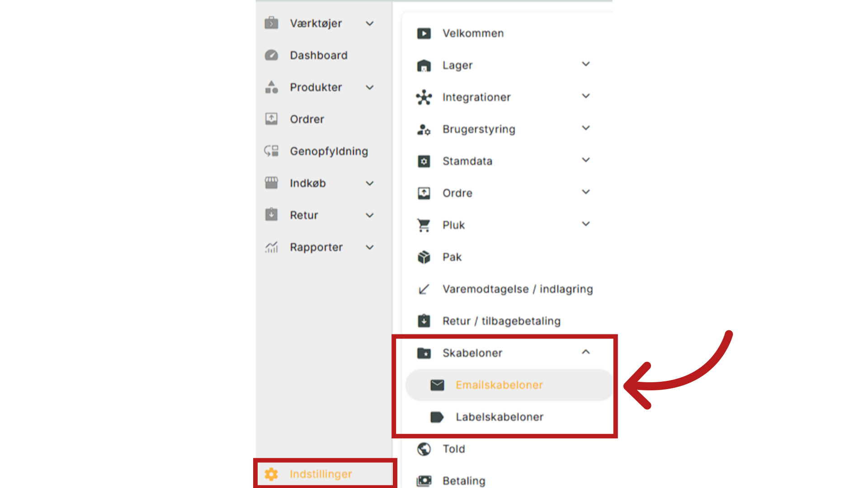Click the Indstillinger gear icon
868x488 pixels.
pyautogui.click(x=271, y=474)
